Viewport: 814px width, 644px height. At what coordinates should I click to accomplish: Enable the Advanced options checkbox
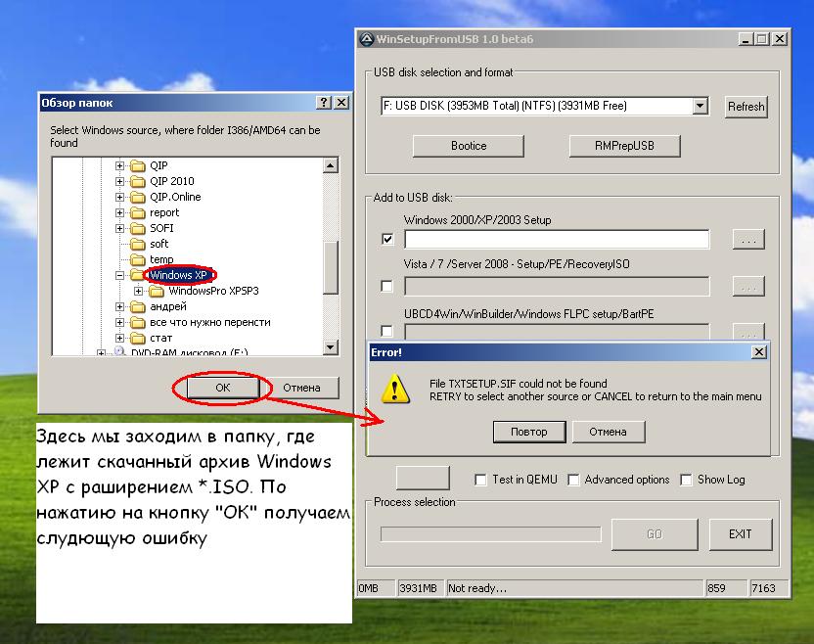pos(574,480)
